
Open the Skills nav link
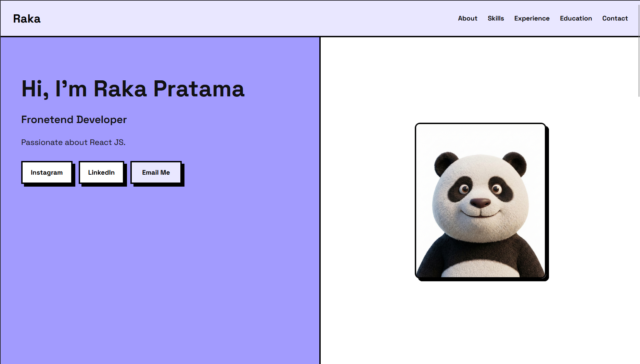coord(496,18)
